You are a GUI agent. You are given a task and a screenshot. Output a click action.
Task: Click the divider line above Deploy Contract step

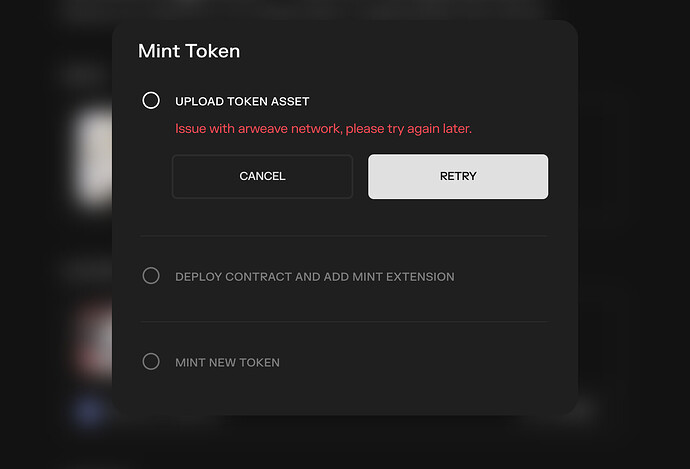tap(344, 236)
